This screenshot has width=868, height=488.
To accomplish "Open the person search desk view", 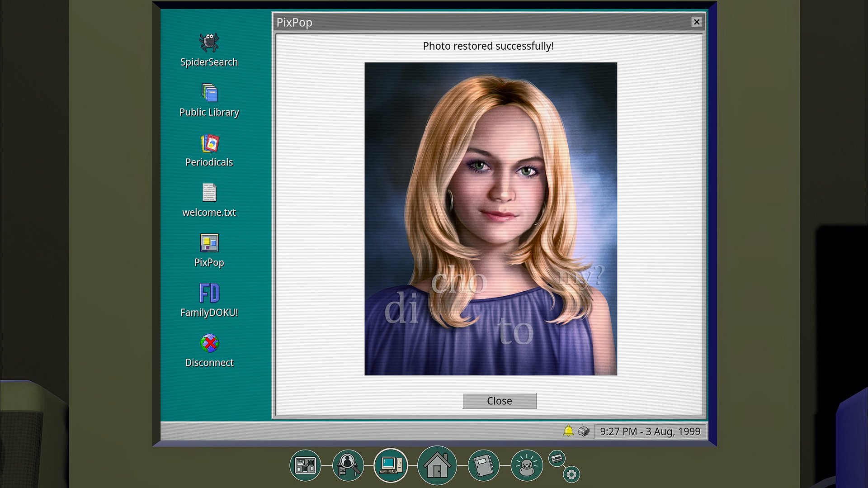I will click(348, 465).
